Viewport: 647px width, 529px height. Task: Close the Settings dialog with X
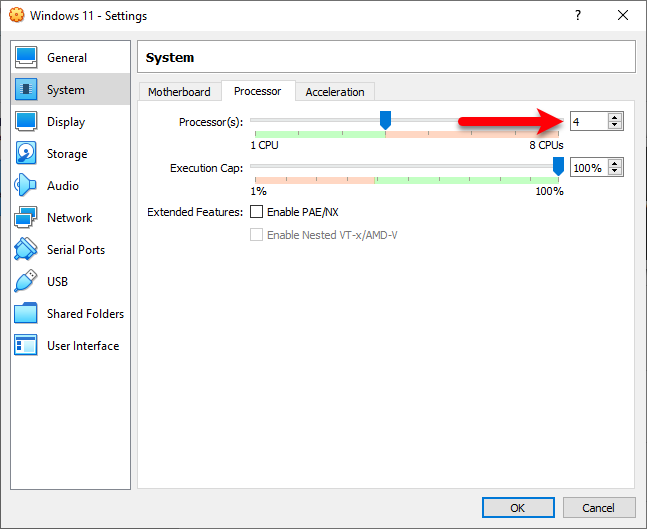[623, 15]
